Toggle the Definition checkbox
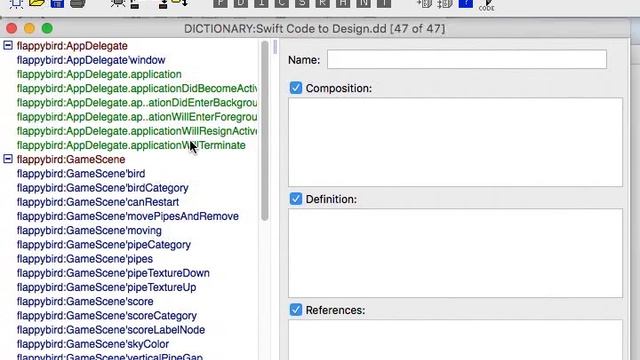Image resolution: width=640 pixels, height=360 pixels. click(296, 199)
